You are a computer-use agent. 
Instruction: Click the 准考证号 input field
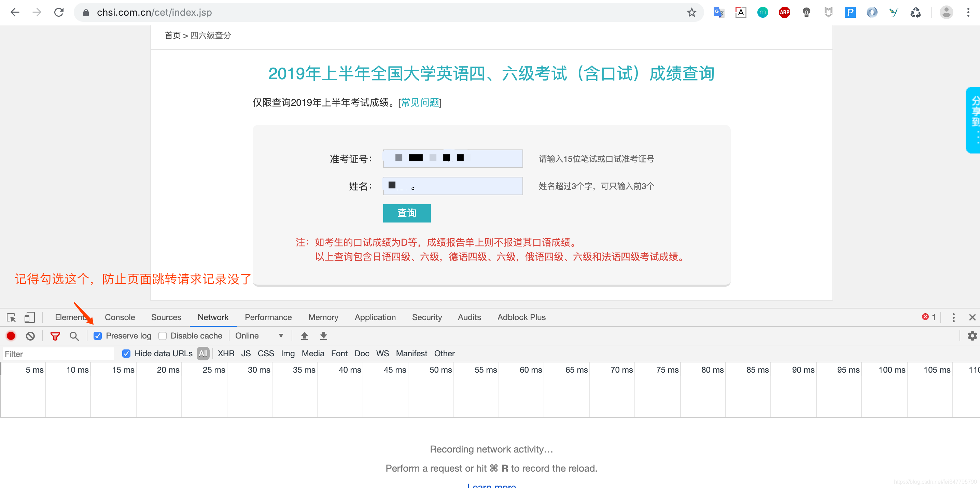pyautogui.click(x=452, y=158)
